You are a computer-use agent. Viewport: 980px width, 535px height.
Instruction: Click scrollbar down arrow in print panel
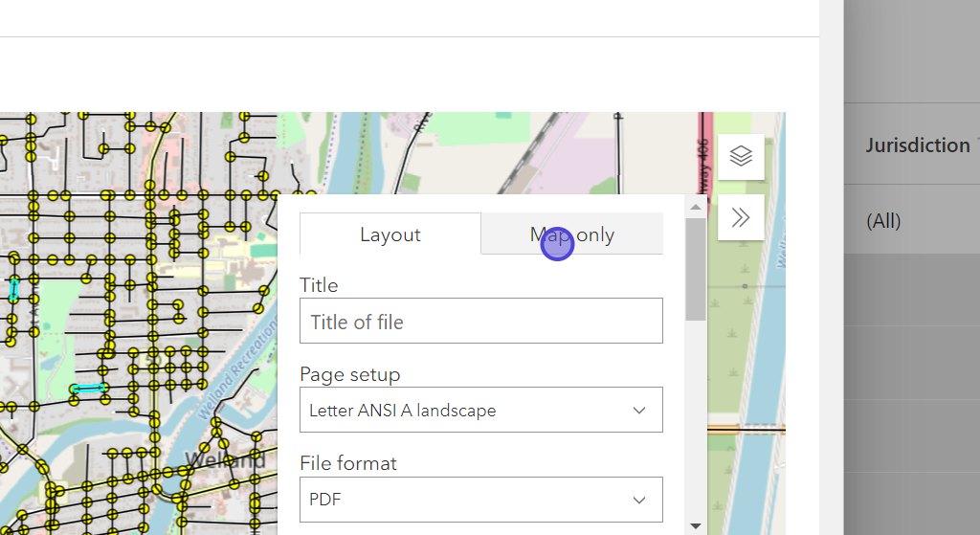[x=696, y=525]
